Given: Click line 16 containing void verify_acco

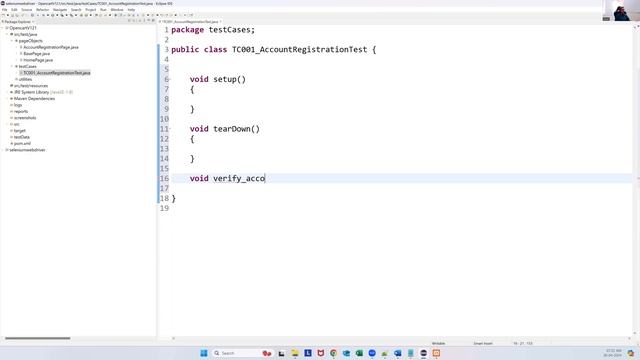Looking at the screenshot, I should pos(402,178).
